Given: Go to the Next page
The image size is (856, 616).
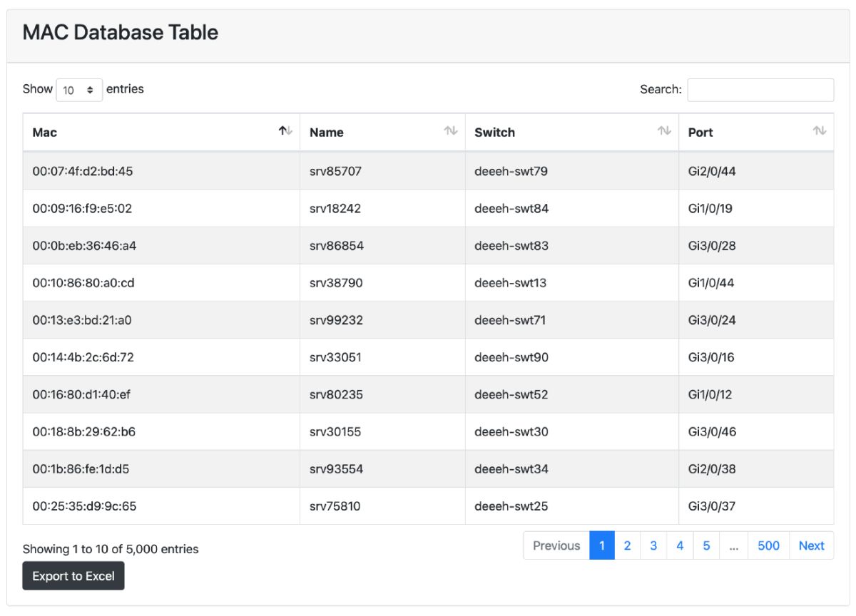Looking at the screenshot, I should tap(812, 545).
